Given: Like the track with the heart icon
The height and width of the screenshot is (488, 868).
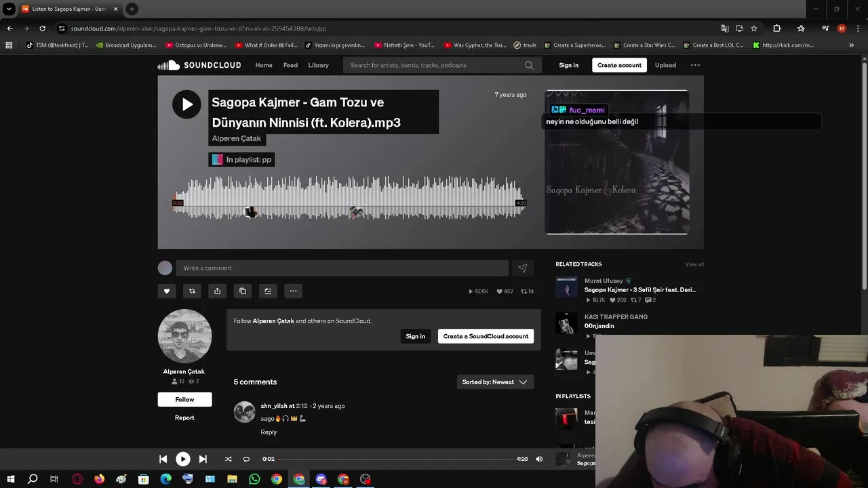Looking at the screenshot, I should point(166,291).
